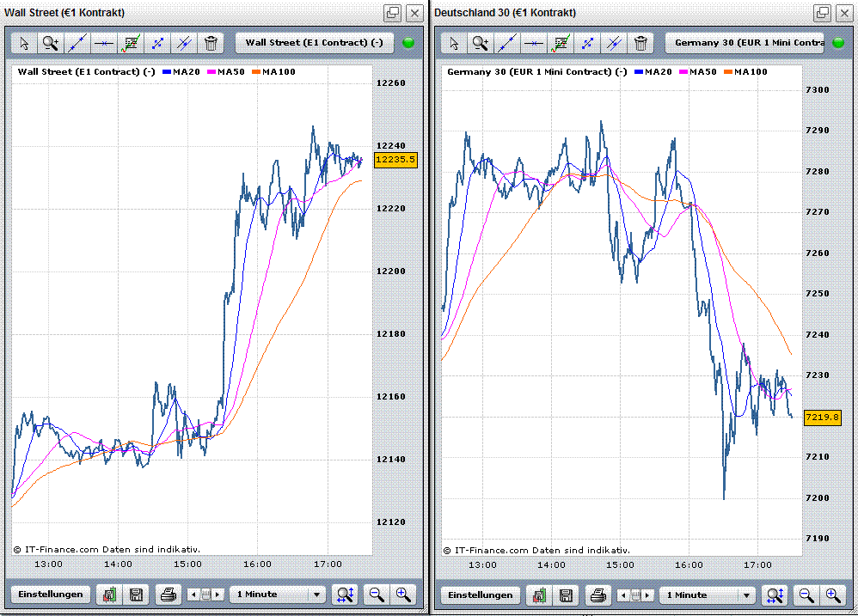858x616 pixels.
Task: Select the two-point segment tool in Deutschland 30 chart
Action: coord(588,43)
